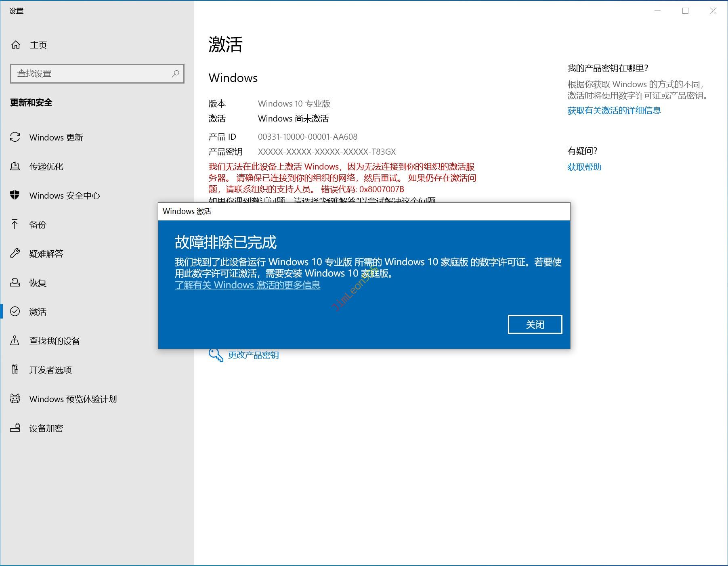Click the magnifier icon in search box

[x=175, y=73]
